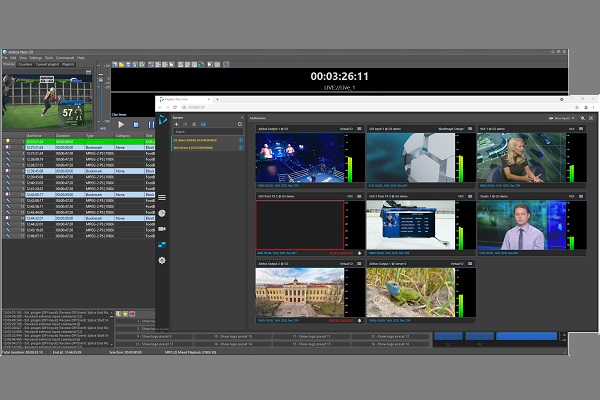Click the delete server trash icon
The width and height of the screenshot is (600, 400).
194,124
